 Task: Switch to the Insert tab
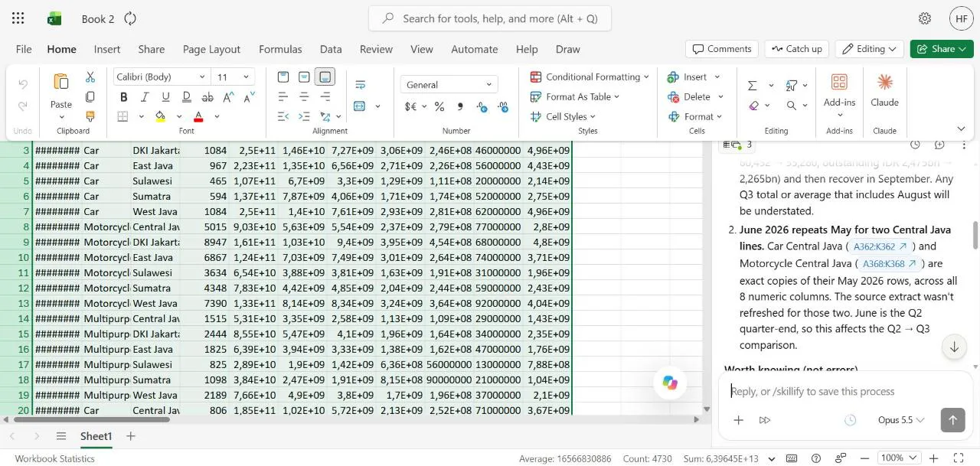[x=107, y=49]
